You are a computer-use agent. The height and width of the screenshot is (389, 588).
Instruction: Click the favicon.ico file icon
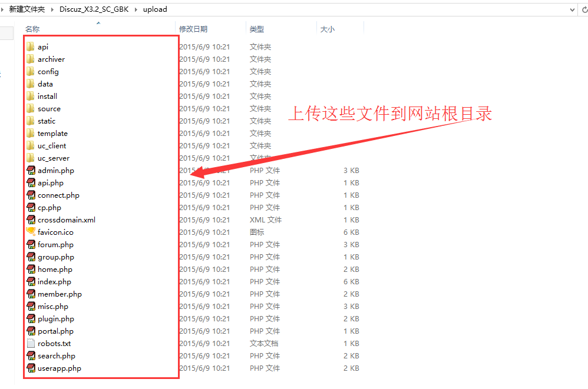31,232
